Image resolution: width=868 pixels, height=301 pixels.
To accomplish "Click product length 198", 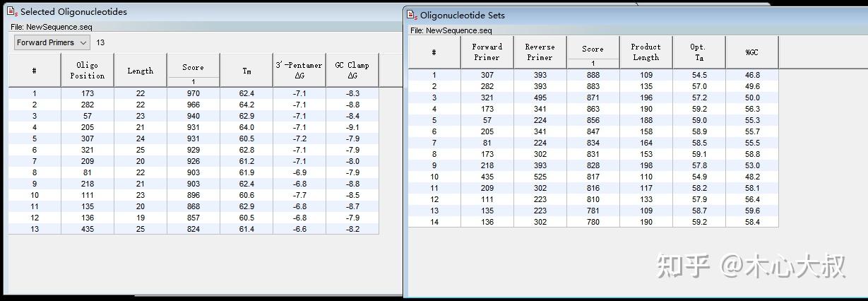I will click(x=646, y=165).
